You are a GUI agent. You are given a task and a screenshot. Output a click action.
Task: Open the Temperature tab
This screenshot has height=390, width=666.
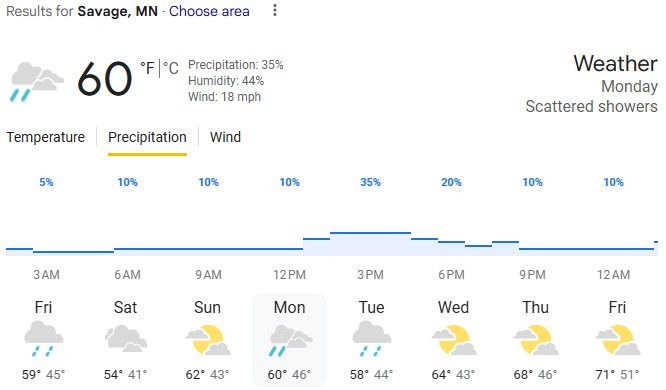pos(45,137)
